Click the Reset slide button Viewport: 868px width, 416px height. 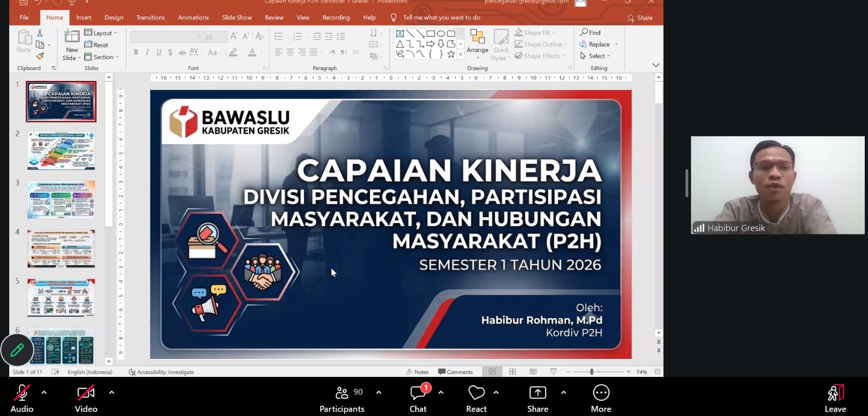(x=97, y=45)
